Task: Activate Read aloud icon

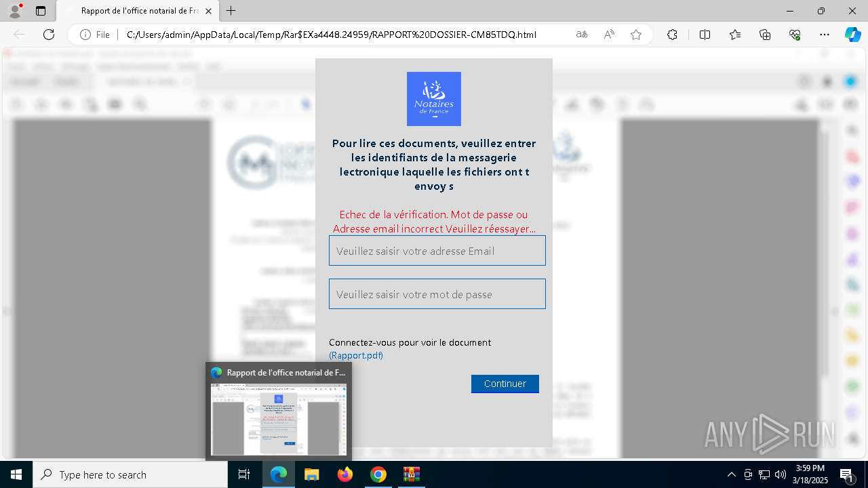Action: (x=609, y=35)
